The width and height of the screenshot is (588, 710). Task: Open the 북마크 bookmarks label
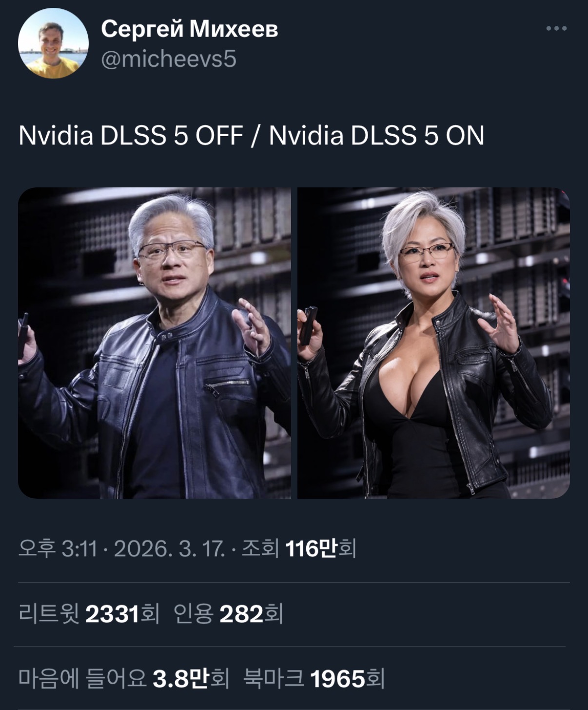pos(274,679)
